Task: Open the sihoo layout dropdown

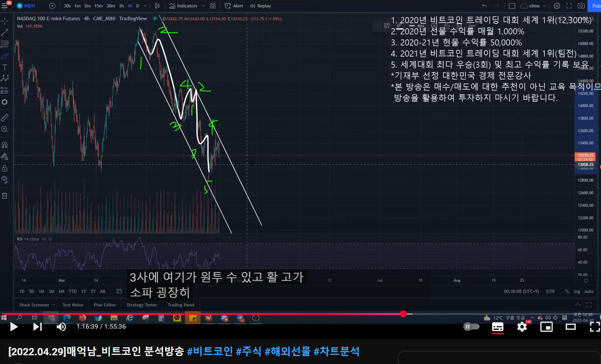Action: (x=533, y=6)
